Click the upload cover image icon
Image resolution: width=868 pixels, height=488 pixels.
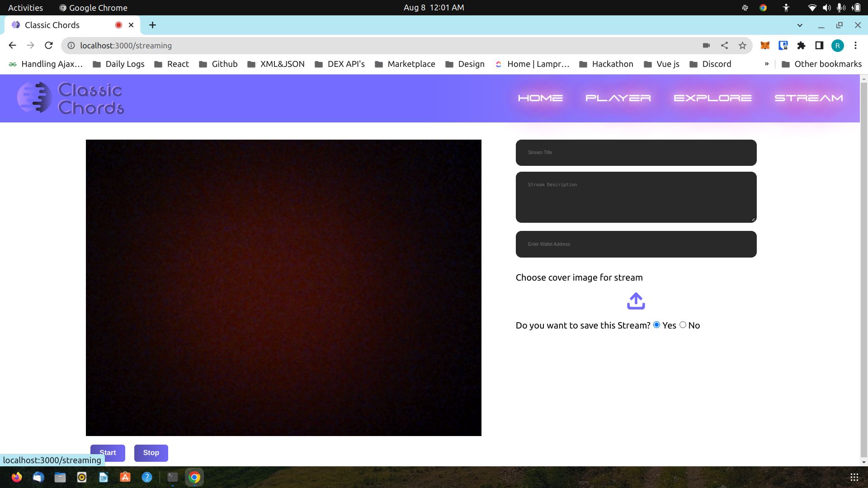pos(636,301)
